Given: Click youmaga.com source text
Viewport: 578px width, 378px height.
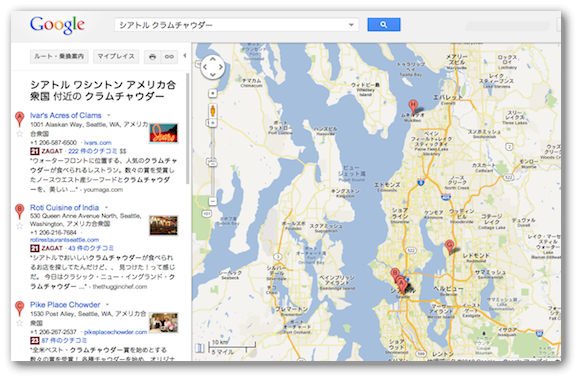Looking at the screenshot, I should [x=103, y=190].
